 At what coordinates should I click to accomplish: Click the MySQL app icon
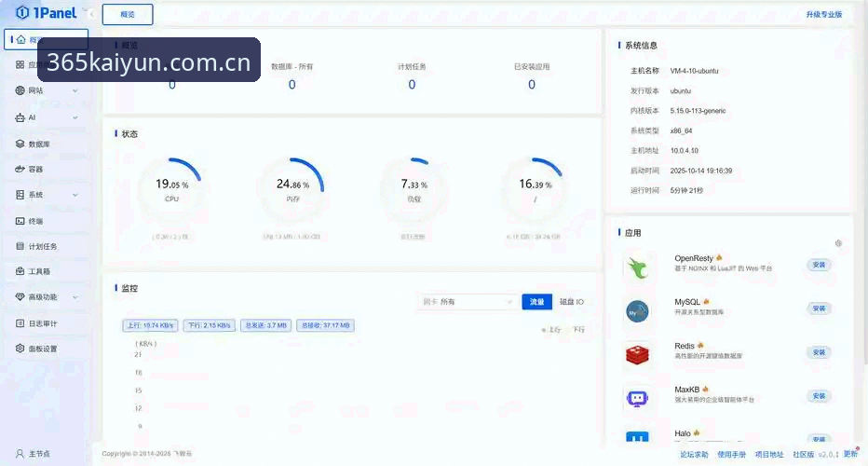[638, 311]
